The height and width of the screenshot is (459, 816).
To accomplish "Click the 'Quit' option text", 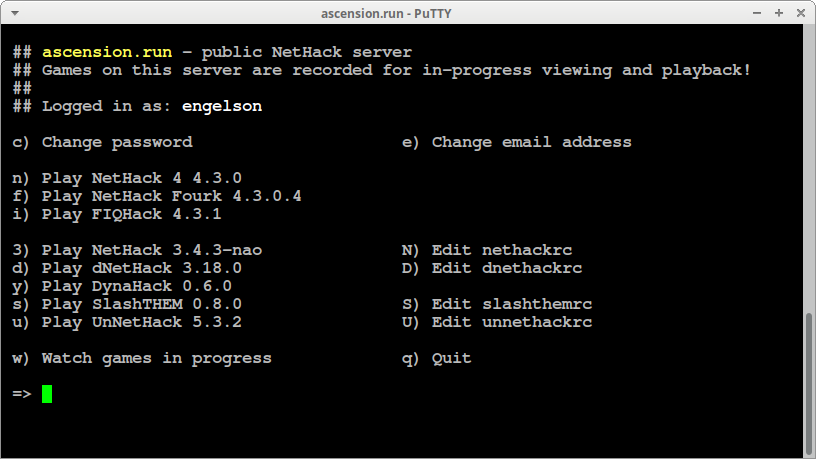I will (451, 358).
